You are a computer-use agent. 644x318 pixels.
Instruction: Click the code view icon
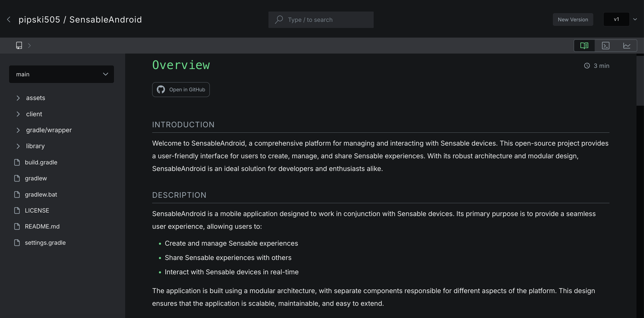point(606,45)
